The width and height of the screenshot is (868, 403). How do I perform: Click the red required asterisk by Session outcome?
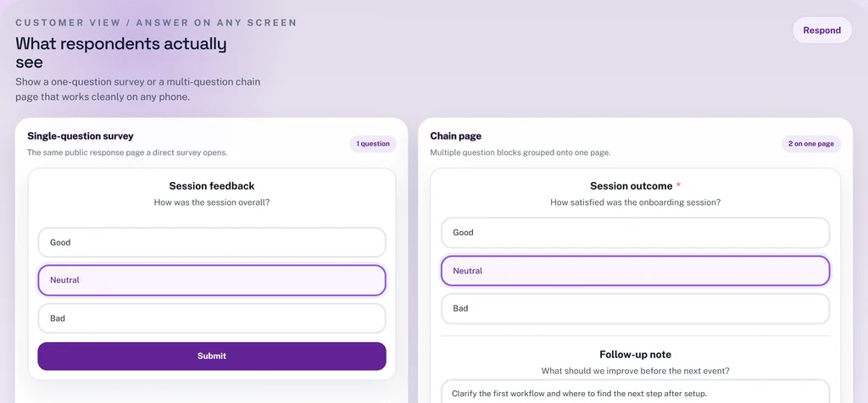tap(678, 185)
